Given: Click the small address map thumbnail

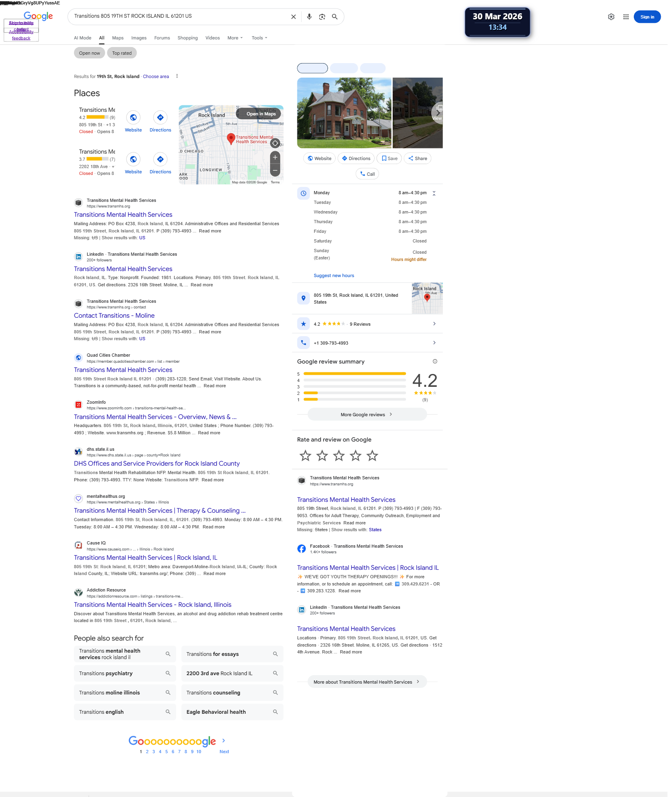Looking at the screenshot, I should [427, 298].
